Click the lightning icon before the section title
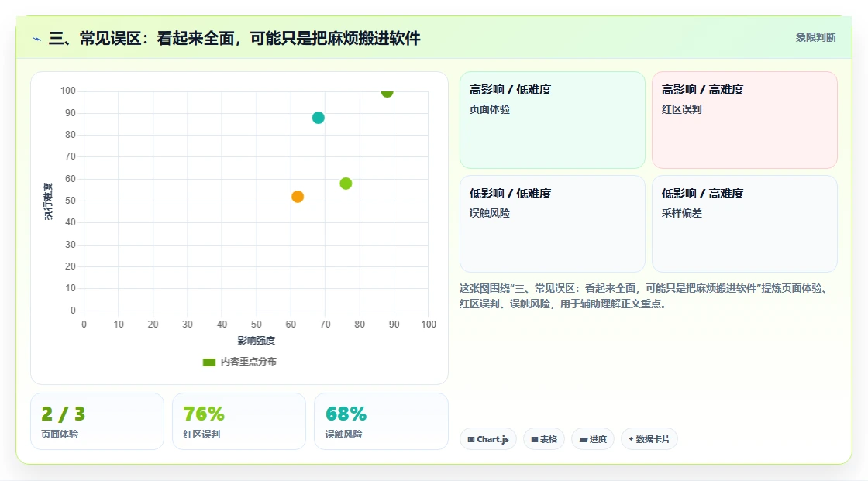The width and height of the screenshot is (868, 481). (x=37, y=39)
